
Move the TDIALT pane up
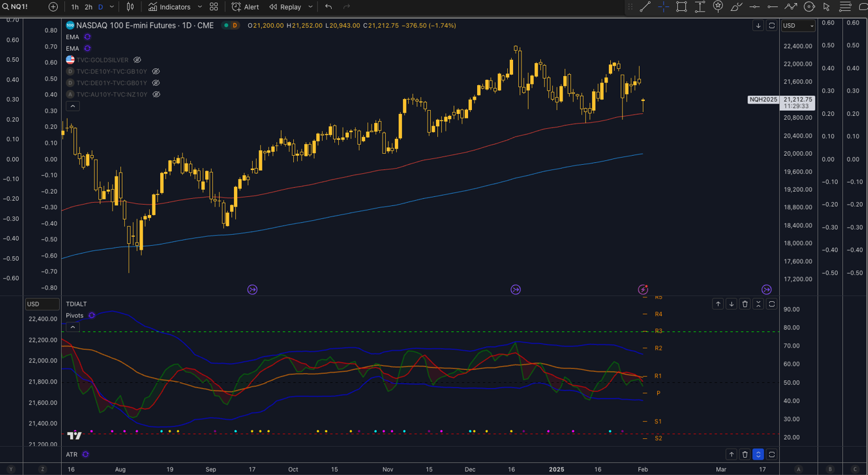pyautogui.click(x=718, y=304)
